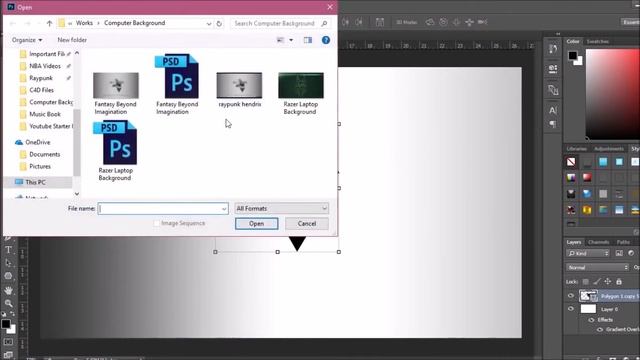Open the Organize menu dropdown

27,40
